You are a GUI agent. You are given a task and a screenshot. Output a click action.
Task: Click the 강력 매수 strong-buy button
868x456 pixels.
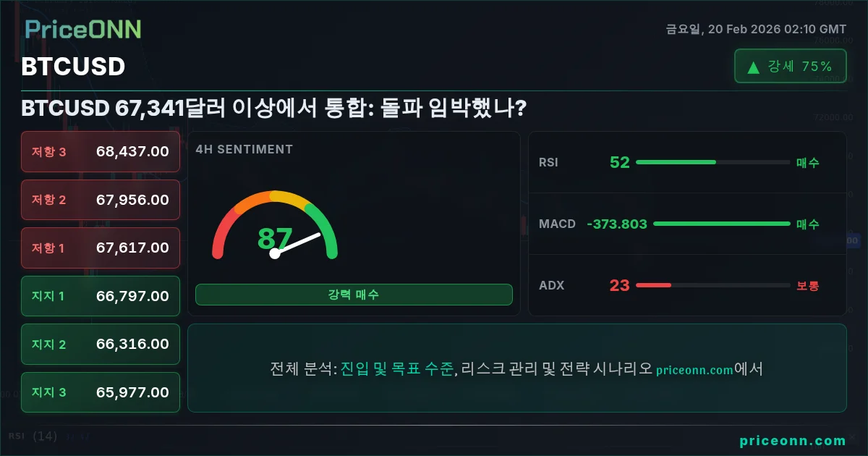tap(354, 295)
